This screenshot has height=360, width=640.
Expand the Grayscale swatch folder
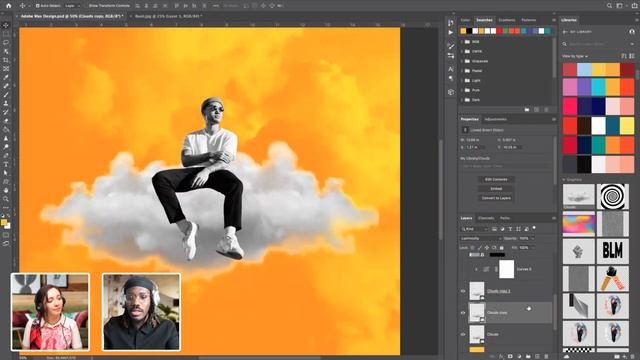[x=462, y=61]
